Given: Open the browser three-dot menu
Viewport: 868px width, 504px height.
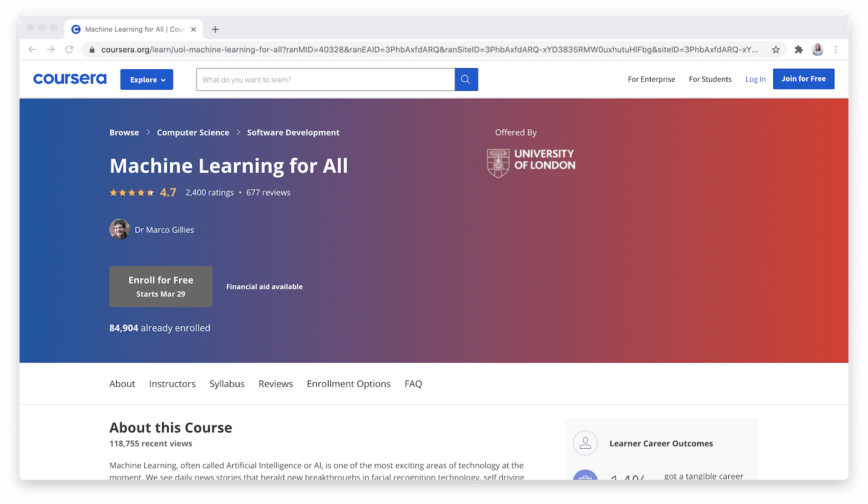Looking at the screenshot, I should click(836, 49).
